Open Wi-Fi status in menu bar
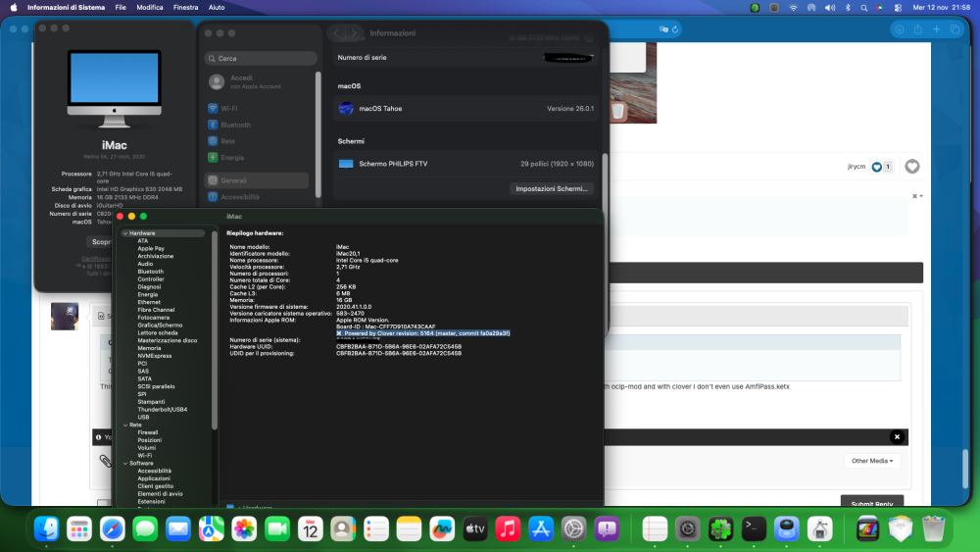Viewport: 980px width, 552px height. click(x=793, y=8)
